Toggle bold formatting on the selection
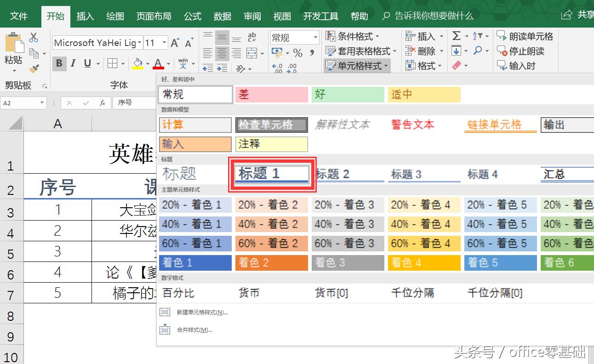594x364 pixels. (59, 63)
